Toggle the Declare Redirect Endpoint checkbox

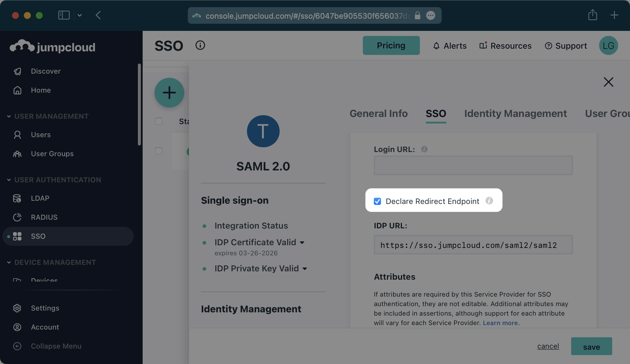(x=377, y=201)
